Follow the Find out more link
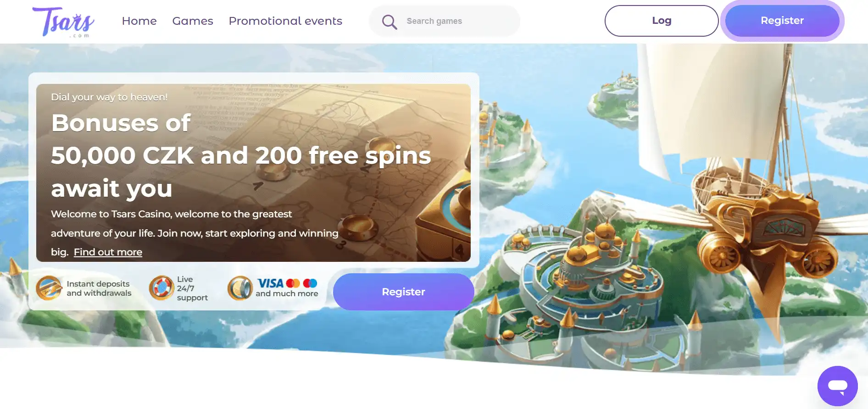The height and width of the screenshot is (409, 868). pyautogui.click(x=108, y=252)
